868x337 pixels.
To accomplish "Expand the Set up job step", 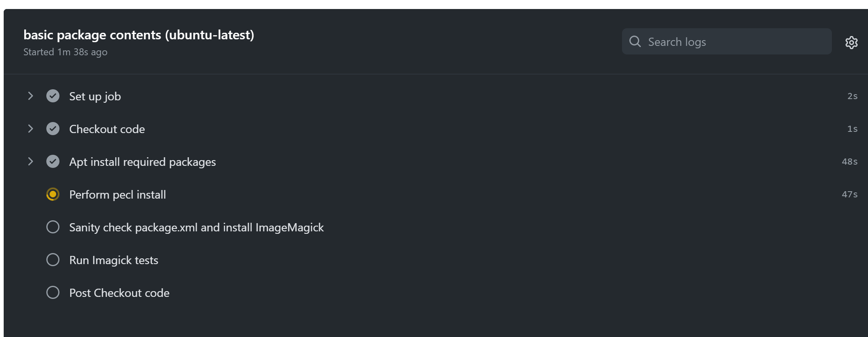I will [x=30, y=96].
